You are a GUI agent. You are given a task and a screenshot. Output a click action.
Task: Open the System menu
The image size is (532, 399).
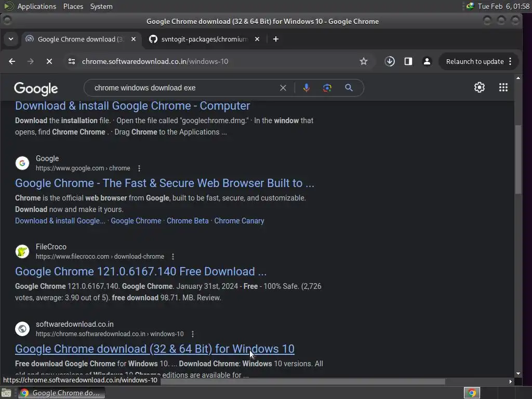click(101, 6)
